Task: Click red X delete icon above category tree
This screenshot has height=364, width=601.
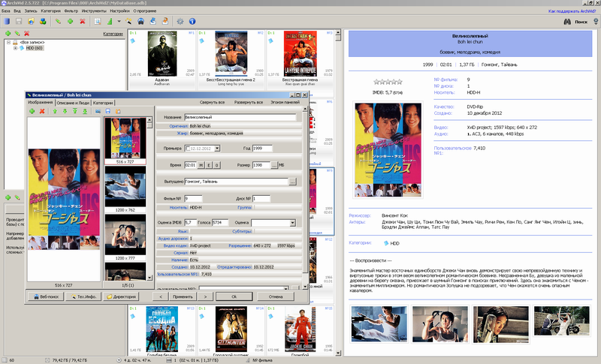Action: (x=26, y=34)
